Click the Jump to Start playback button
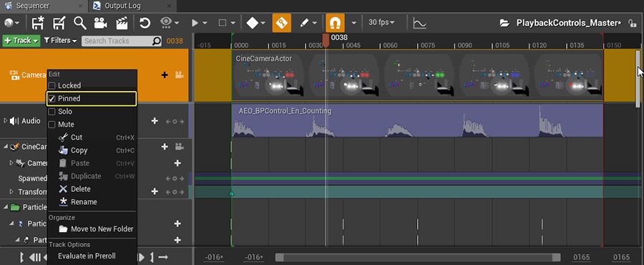 (x=35, y=258)
